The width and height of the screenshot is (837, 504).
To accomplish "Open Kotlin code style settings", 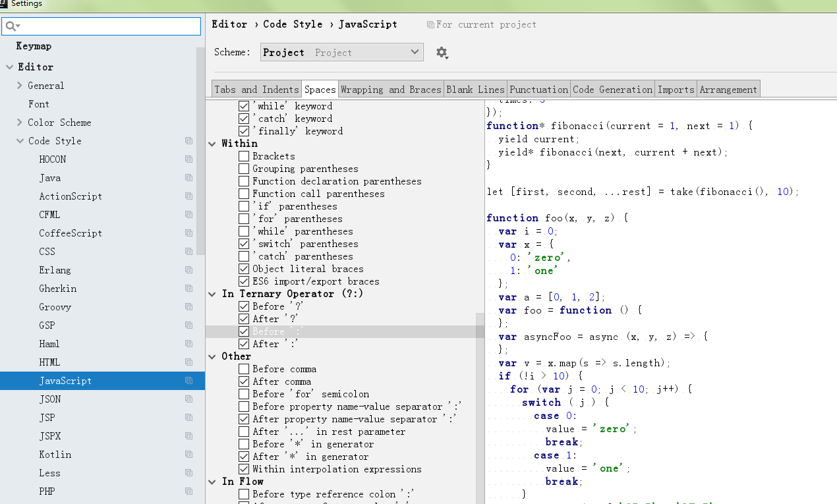I will point(55,455).
